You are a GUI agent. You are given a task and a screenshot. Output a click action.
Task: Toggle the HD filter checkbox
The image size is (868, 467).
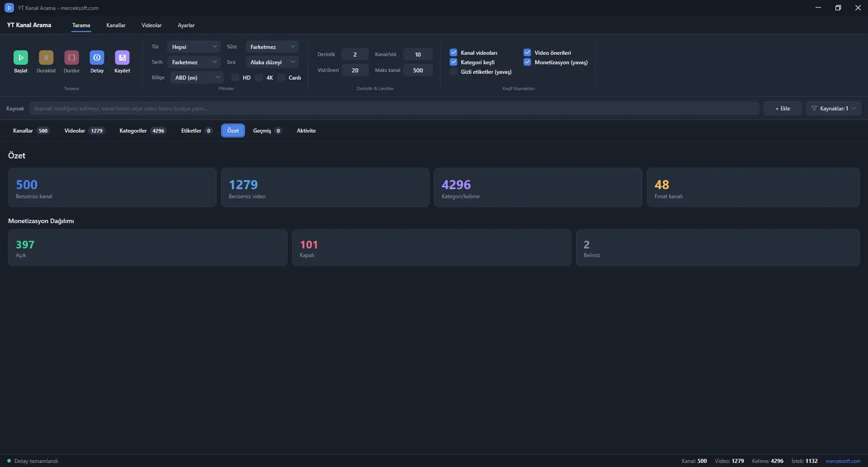pos(235,77)
